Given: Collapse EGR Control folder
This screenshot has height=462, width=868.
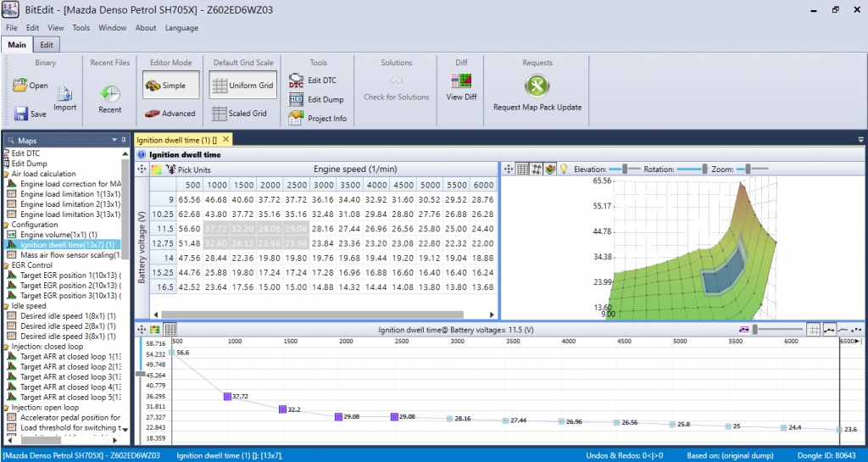Looking at the screenshot, I should pyautogui.click(x=7, y=265).
